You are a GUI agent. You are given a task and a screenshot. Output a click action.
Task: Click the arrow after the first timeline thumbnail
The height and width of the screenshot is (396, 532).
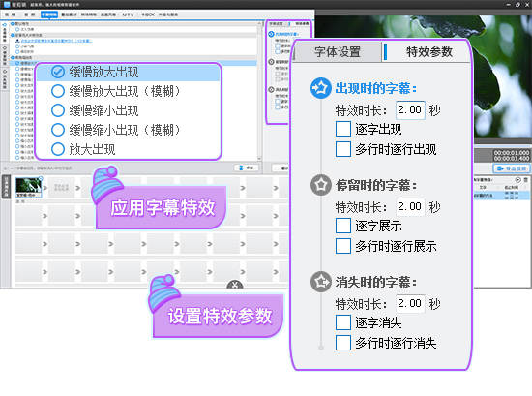click(x=45, y=188)
